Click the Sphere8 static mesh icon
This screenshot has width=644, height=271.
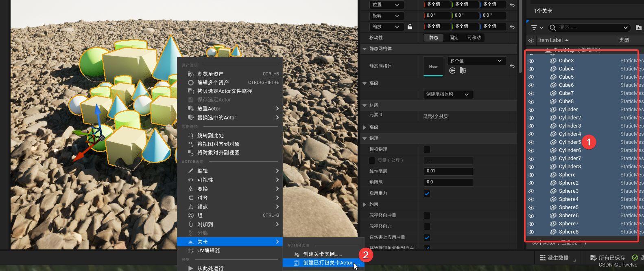(553, 232)
